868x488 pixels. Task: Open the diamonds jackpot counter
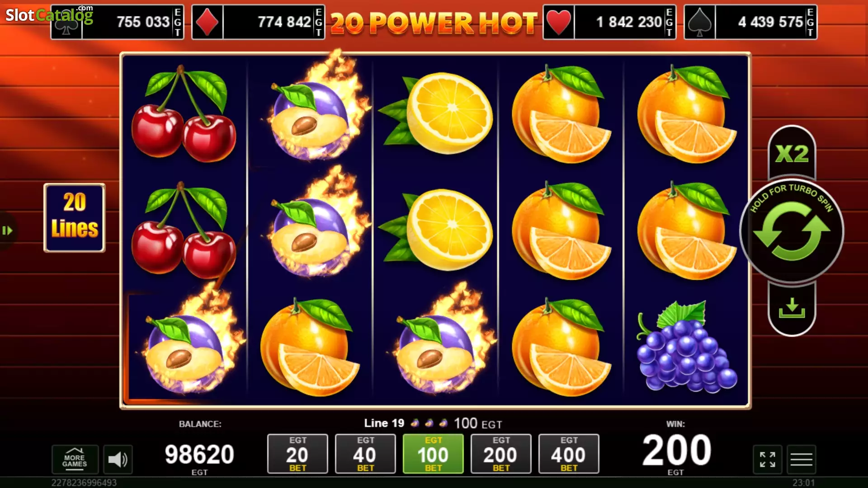point(258,22)
